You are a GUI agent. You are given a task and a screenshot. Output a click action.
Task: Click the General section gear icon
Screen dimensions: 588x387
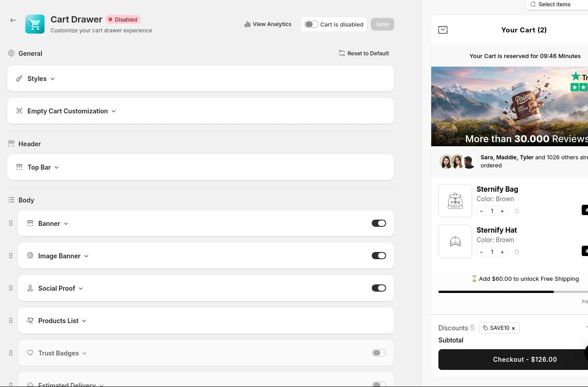pos(11,53)
